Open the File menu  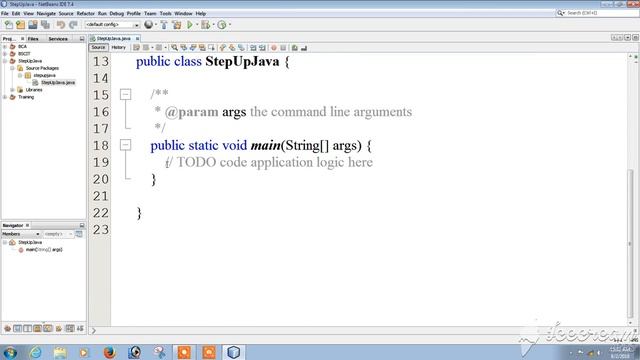click(x=4, y=13)
